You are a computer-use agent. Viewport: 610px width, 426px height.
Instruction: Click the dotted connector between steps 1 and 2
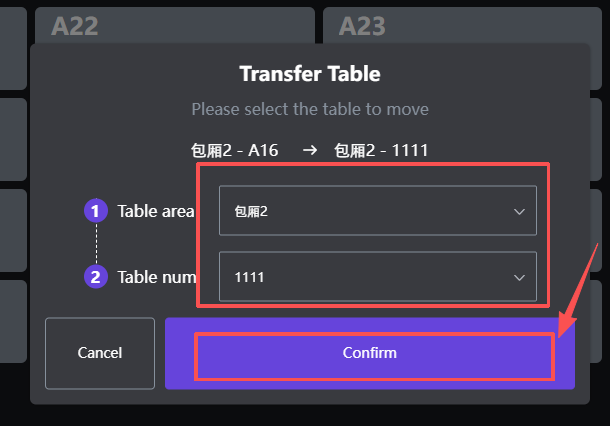[96, 244]
